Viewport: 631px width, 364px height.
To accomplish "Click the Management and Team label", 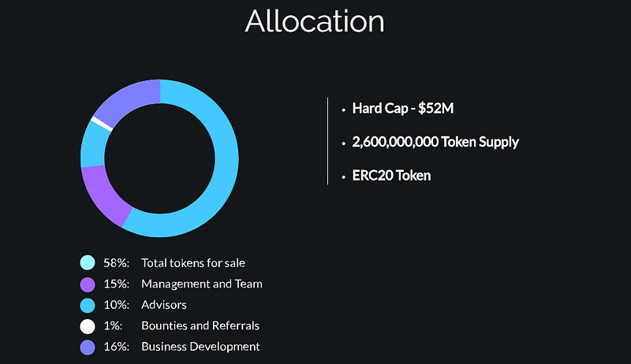I will coord(202,284).
